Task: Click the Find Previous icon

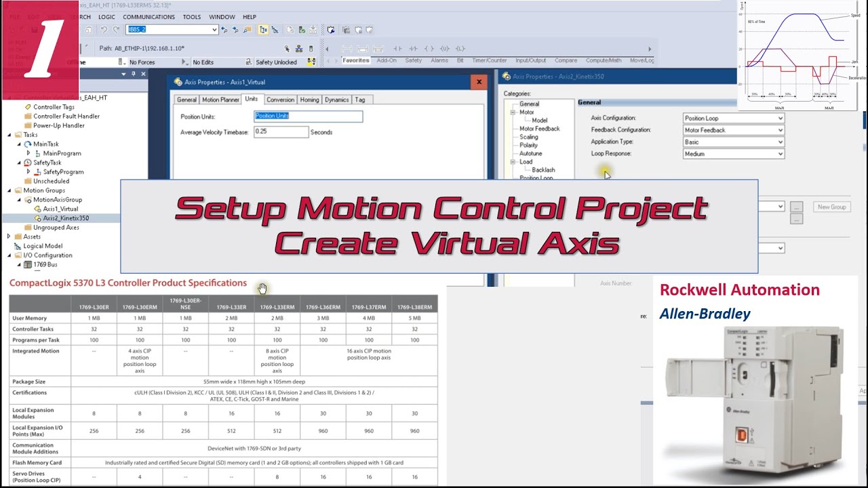Action: tap(226, 30)
